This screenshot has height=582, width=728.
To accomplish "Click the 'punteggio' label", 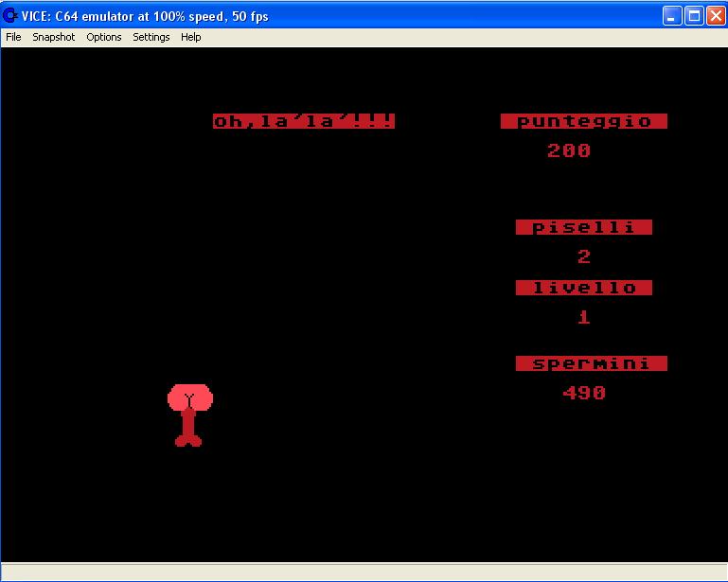I will (583, 121).
